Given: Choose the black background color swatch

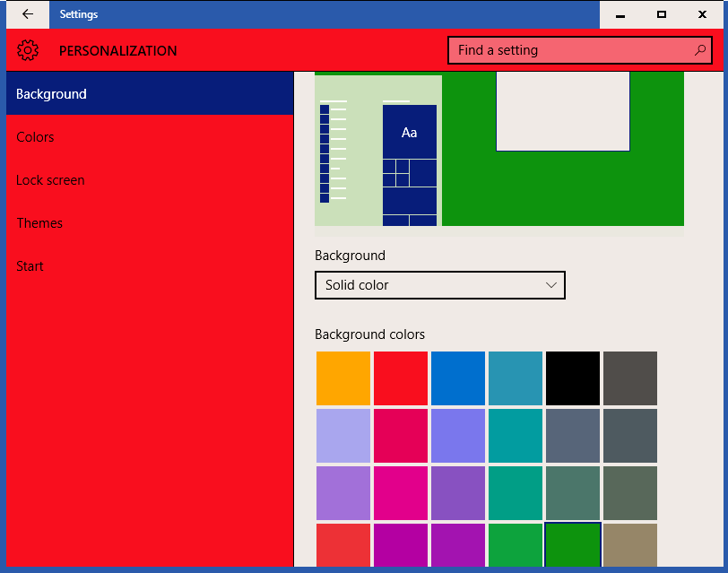Looking at the screenshot, I should 573,378.
